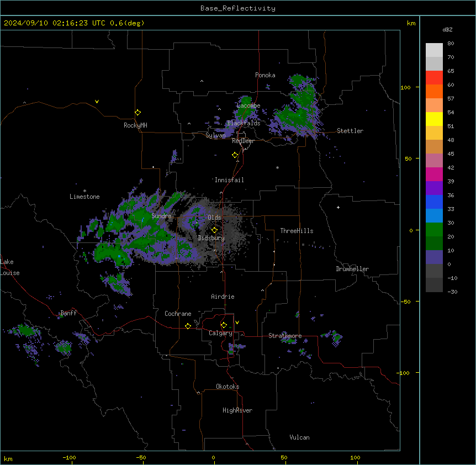Viewport: 476px width, 465px height.
Task: Click the yellow V marker northeast of Calgary
Action: [x=237, y=323]
